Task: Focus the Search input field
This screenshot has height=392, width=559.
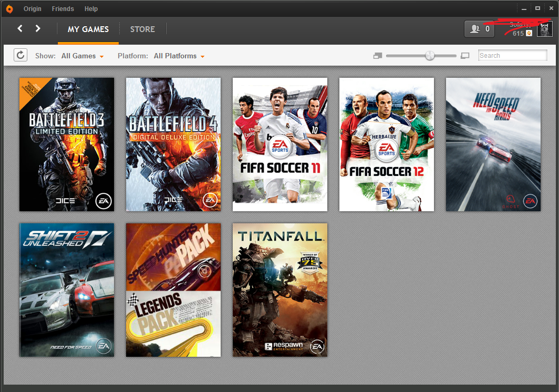Action: [512, 55]
